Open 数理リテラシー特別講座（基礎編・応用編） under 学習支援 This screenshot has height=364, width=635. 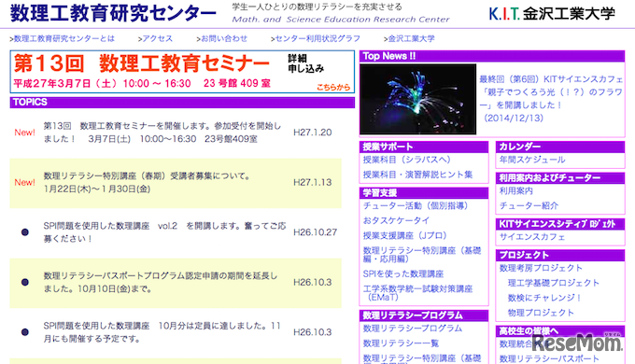[422, 255]
